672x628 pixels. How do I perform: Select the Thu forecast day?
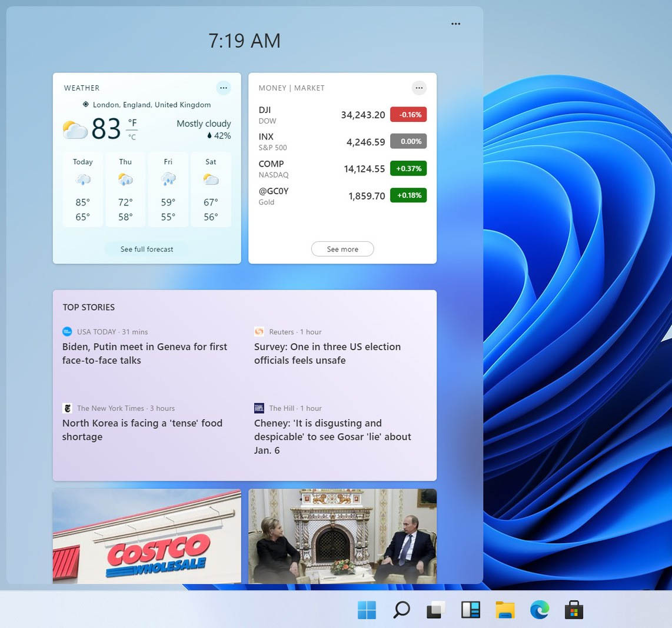(x=125, y=190)
